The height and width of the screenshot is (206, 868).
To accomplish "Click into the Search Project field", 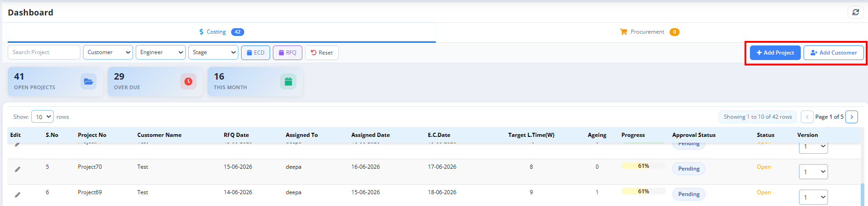I will click(44, 52).
